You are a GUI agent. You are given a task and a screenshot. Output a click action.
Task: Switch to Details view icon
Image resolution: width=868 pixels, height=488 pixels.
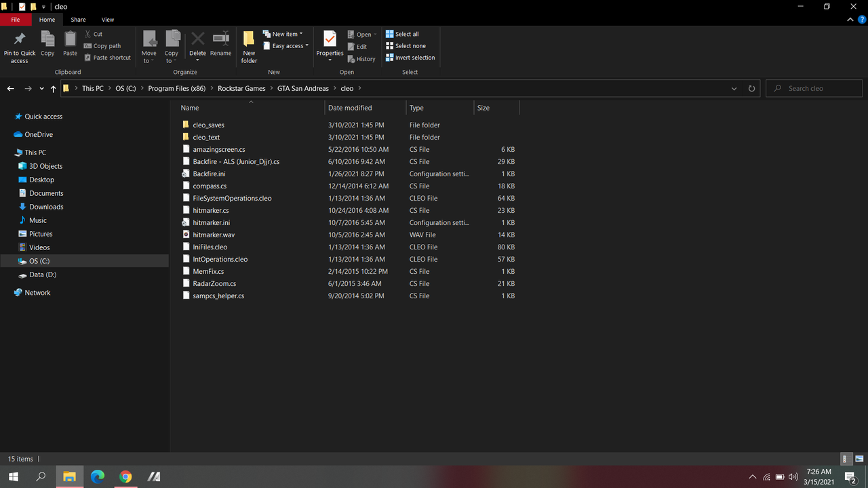[x=846, y=459]
